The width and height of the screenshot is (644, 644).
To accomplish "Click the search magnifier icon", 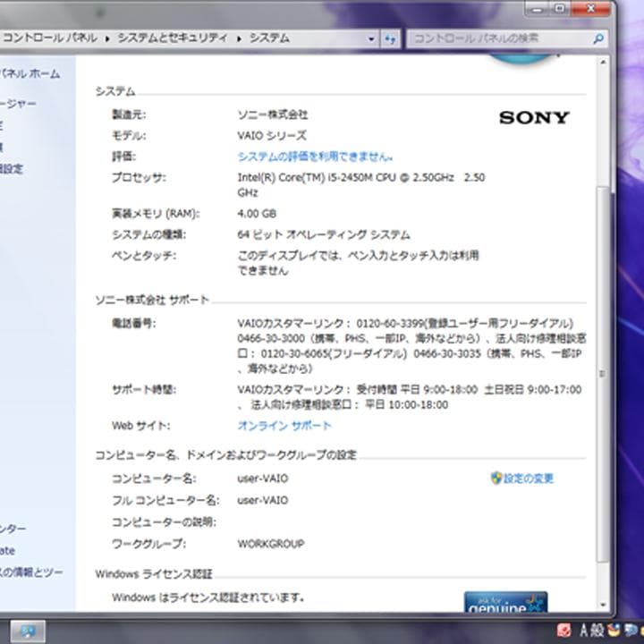I will 598,38.
